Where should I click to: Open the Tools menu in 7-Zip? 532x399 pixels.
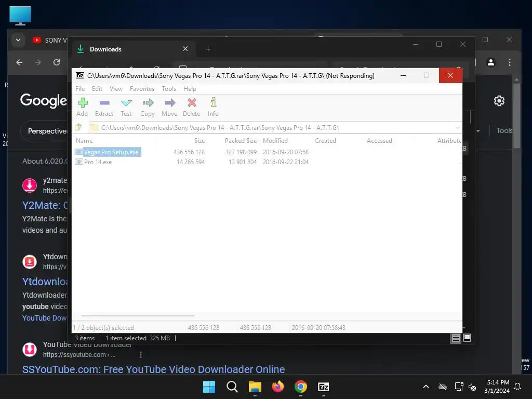click(x=169, y=88)
